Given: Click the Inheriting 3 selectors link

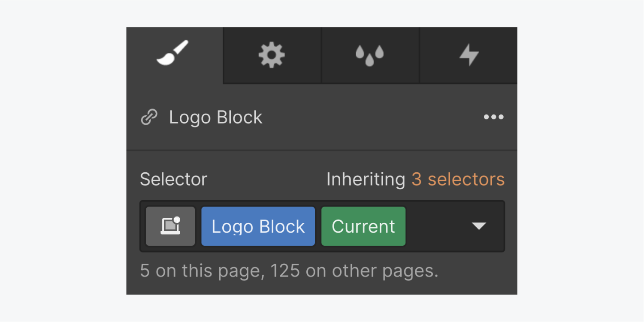Looking at the screenshot, I should (x=415, y=179).
